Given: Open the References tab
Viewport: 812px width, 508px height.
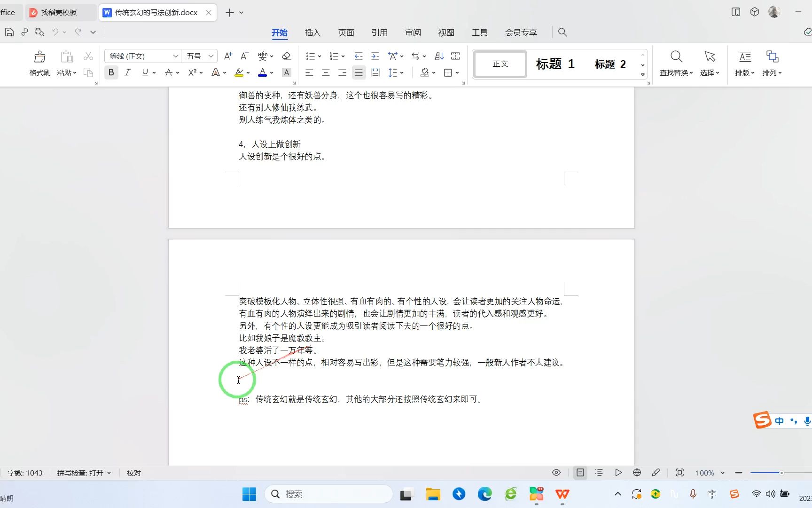Looking at the screenshot, I should [x=380, y=32].
